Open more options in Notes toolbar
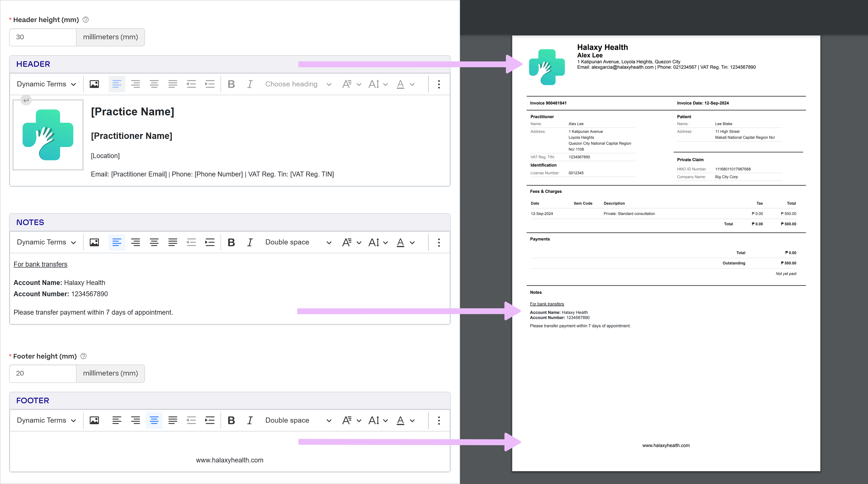Image resolution: width=868 pixels, height=484 pixels. point(439,242)
